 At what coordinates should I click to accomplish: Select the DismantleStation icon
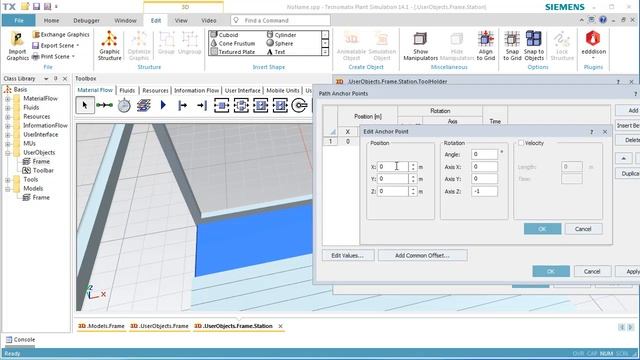[280, 105]
